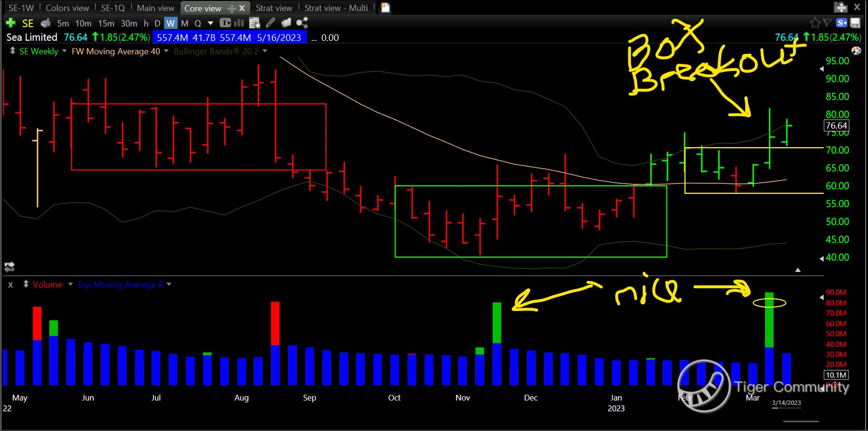This screenshot has width=868, height=431.
Task: Click the 10.1M volume value tag
Action: pos(836,375)
